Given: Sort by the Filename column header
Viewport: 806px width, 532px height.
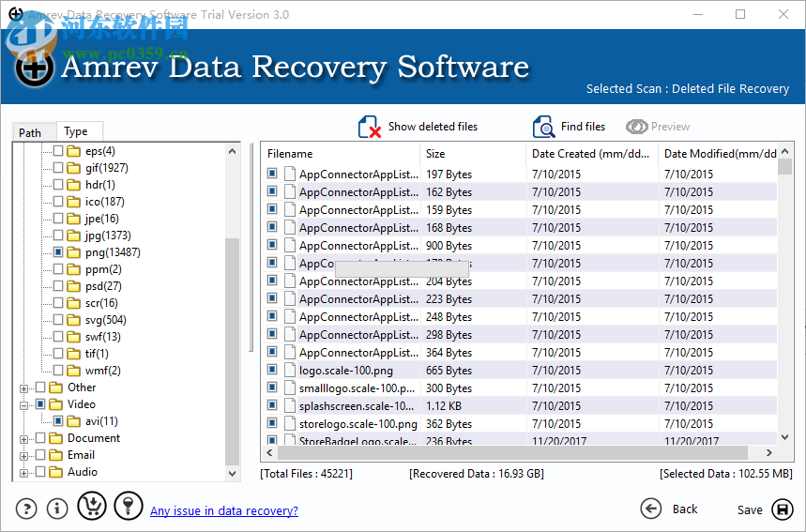Looking at the screenshot, I should (x=341, y=154).
